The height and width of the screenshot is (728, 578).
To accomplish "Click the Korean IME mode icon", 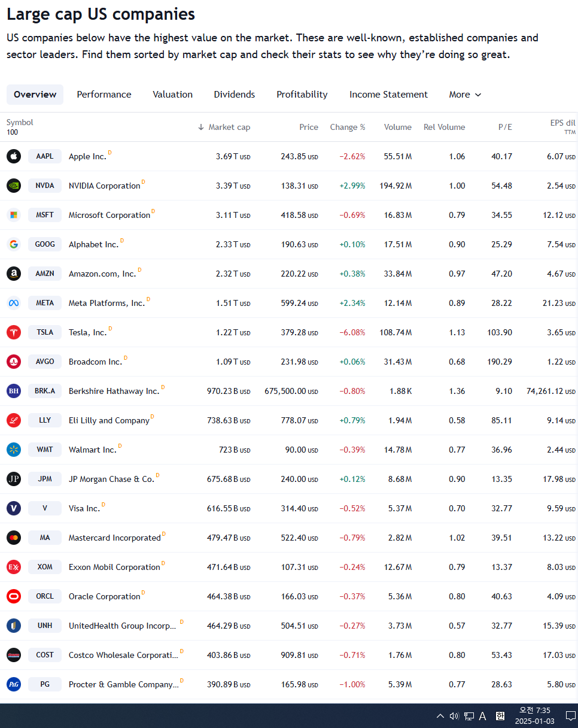I will click(x=500, y=716).
